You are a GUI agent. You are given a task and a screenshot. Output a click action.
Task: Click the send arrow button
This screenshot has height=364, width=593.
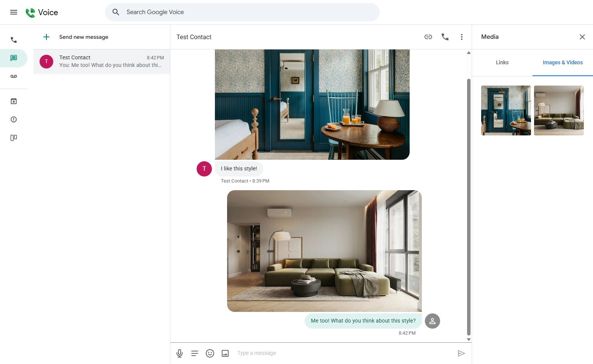pos(461,353)
